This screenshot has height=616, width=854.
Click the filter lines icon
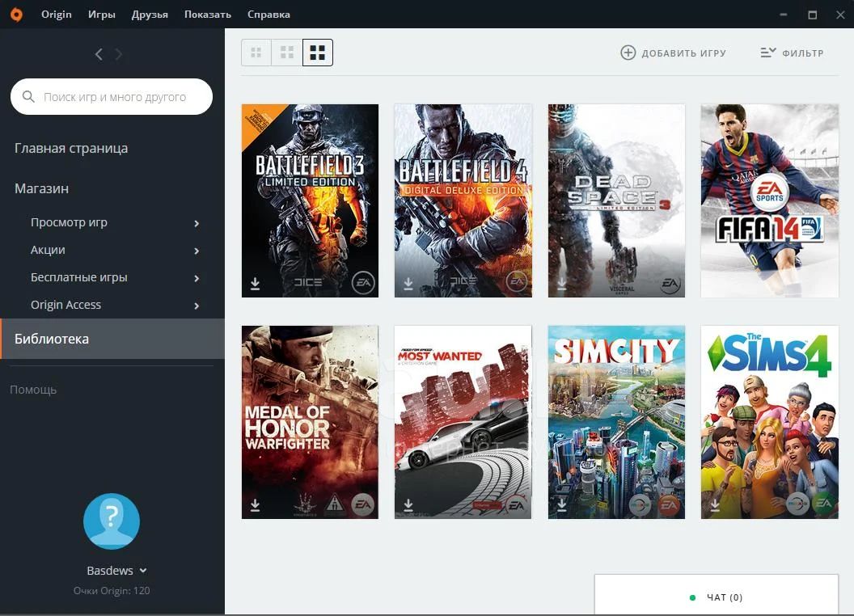coord(768,53)
